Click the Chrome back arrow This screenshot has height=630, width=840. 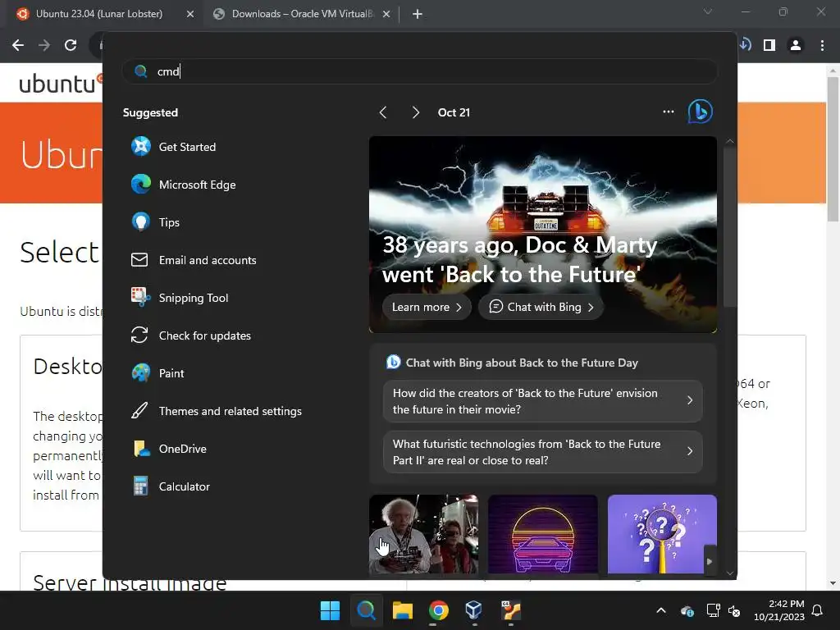tap(18, 45)
